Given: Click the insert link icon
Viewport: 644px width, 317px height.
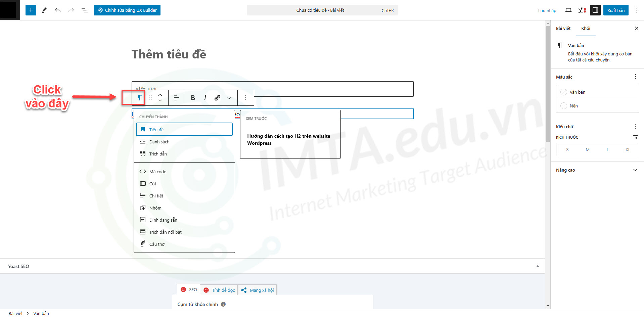Looking at the screenshot, I should (x=217, y=98).
